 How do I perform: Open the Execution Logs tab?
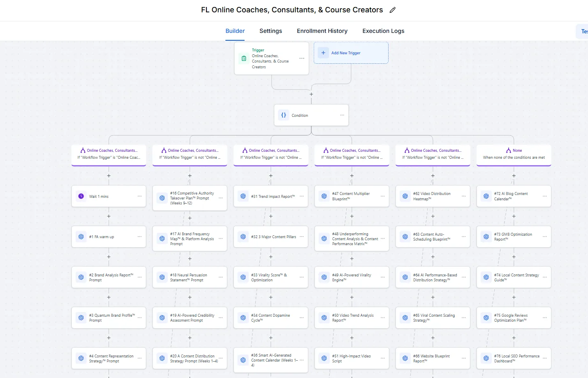[383, 31]
